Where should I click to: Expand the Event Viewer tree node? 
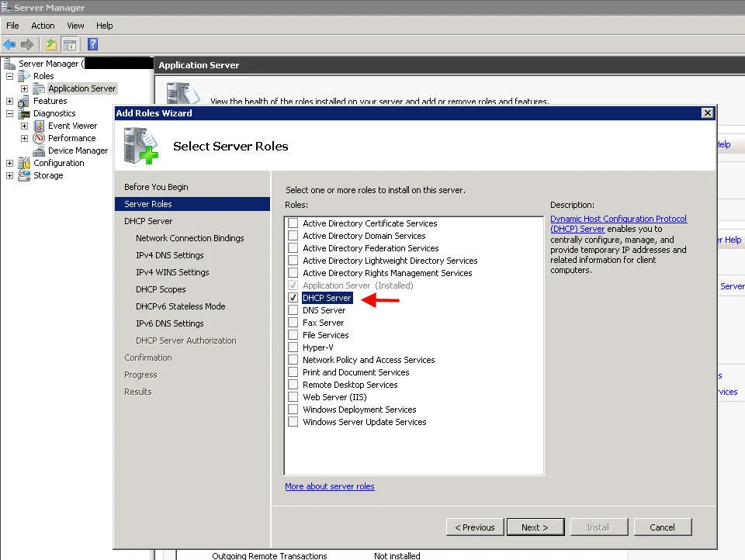point(24,126)
